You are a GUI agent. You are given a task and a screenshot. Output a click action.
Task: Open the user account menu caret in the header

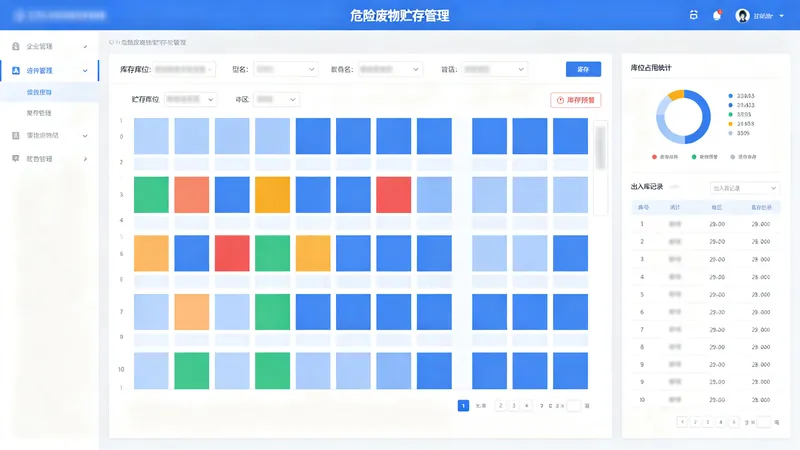click(782, 16)
